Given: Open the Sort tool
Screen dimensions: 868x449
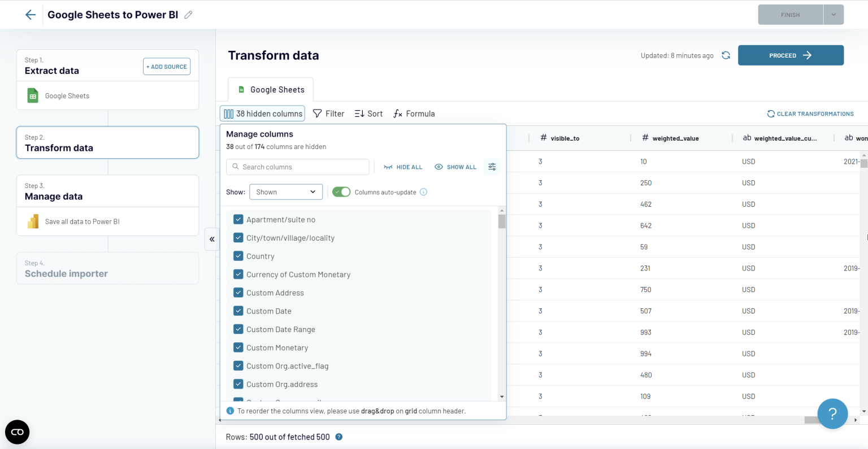Looking at the screenshot, I should [x=368, y=114].
